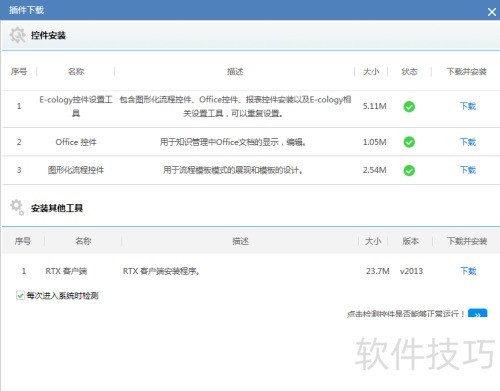Screen dimensions: 500x391
Task: Click the 2.54M size value
Action: (x=375, y=170)
